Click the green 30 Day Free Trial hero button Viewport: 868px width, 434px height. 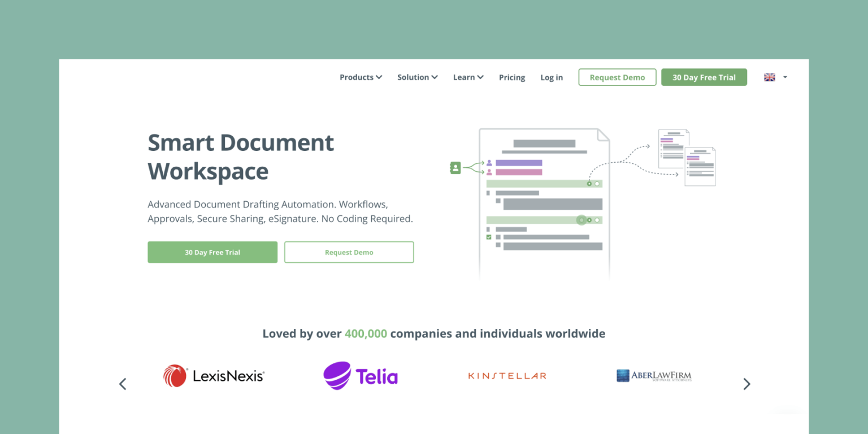click(212, 252)
